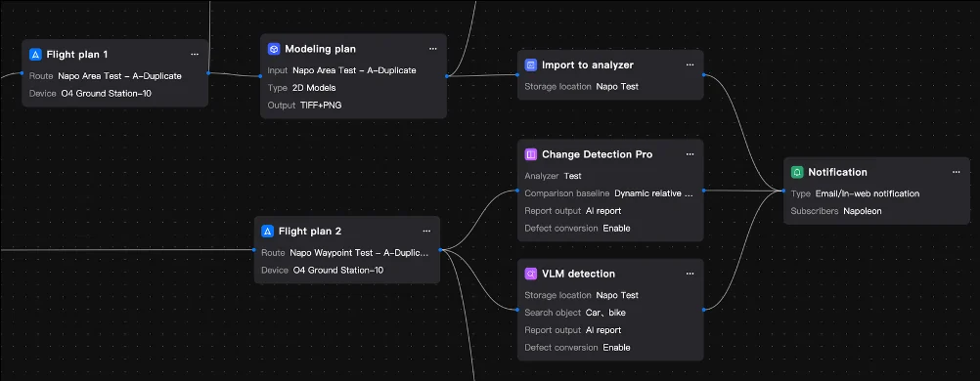
Task: Click Comparison baseline value Dynamic relative
Action: 653,193
